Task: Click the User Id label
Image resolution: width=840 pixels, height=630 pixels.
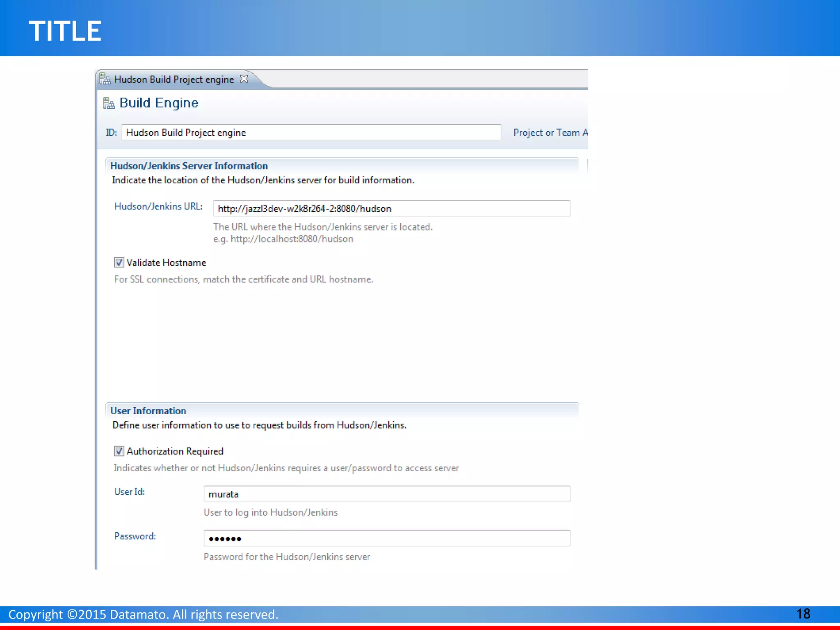Action: tap(129, 492)
